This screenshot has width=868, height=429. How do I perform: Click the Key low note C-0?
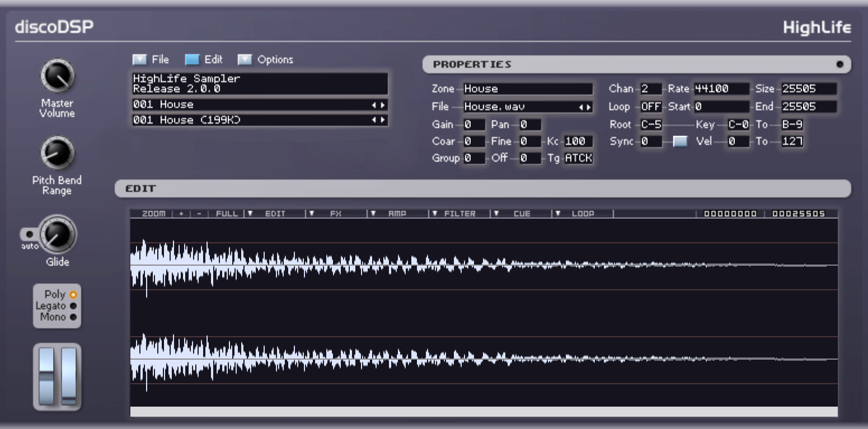(739, 125)
